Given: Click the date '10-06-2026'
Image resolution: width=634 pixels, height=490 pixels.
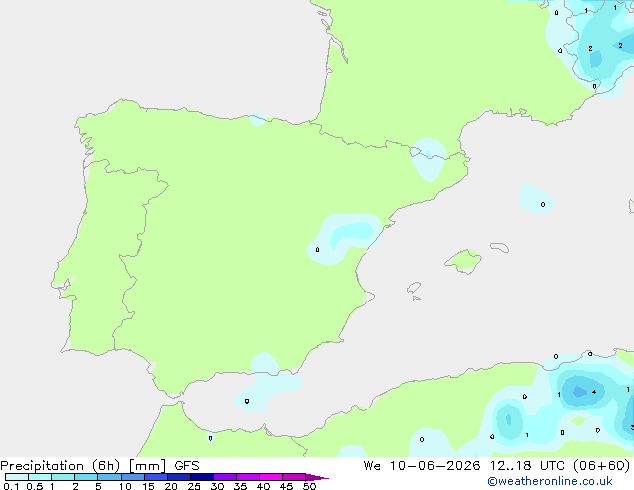Looking at the screenshot, I should point(435,466).
